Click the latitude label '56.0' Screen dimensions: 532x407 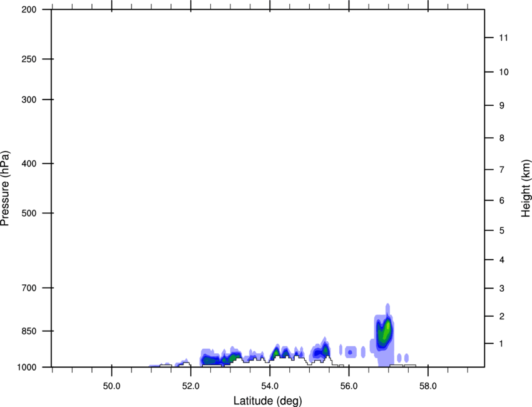coord(349,386)
